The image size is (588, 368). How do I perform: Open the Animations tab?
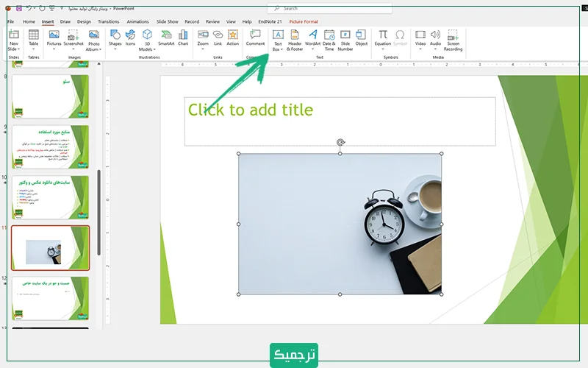click(137, 21)
